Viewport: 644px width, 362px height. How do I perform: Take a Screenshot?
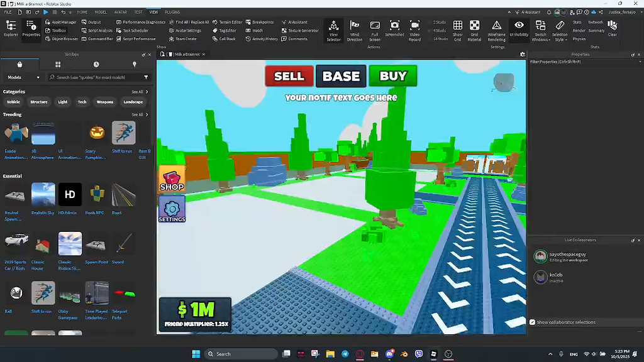[x=394, y=29]
